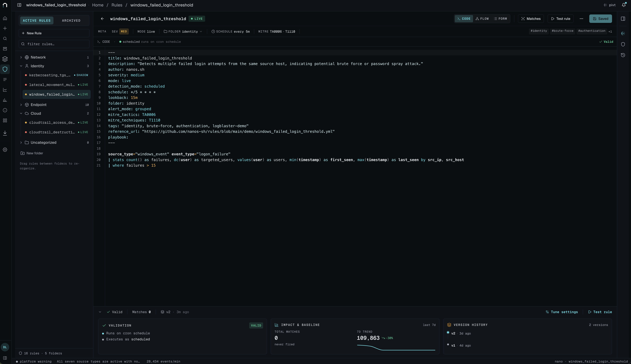This screenshot has width=631, height=364.
Task: Open the layers stack icon in sidebar
Action: (x=5, y=59)
